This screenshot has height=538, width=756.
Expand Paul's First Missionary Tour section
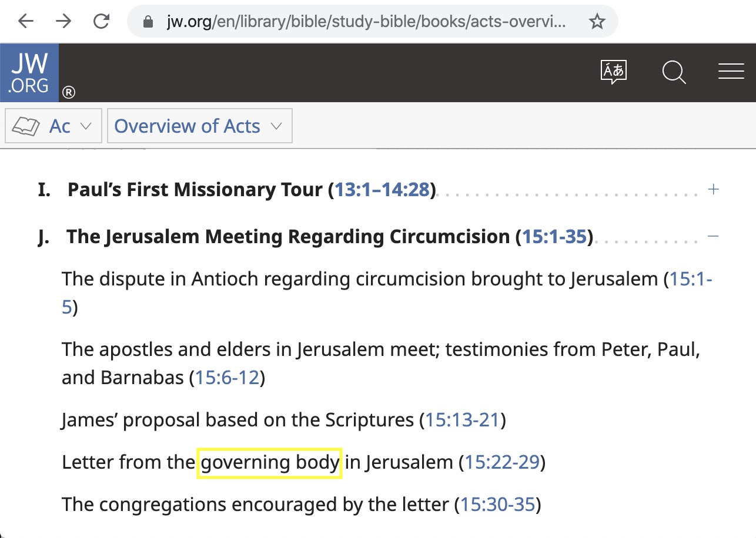click(714, 190)
